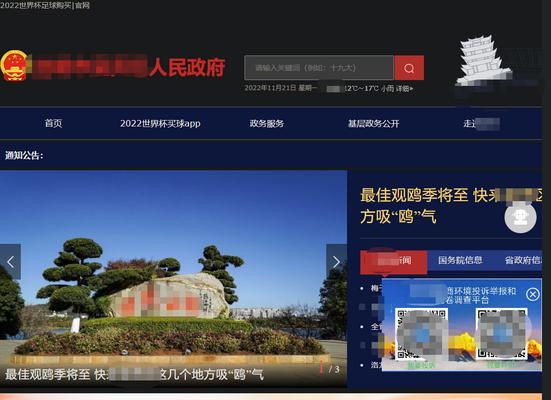Click the slide counter showing /3
This screenshot has width=551, height=400.
click(x=330, y=369)
